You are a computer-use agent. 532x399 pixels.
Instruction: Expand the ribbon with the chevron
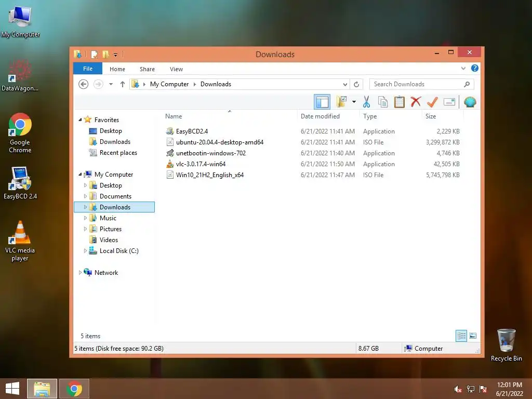[x=463, y=68]
